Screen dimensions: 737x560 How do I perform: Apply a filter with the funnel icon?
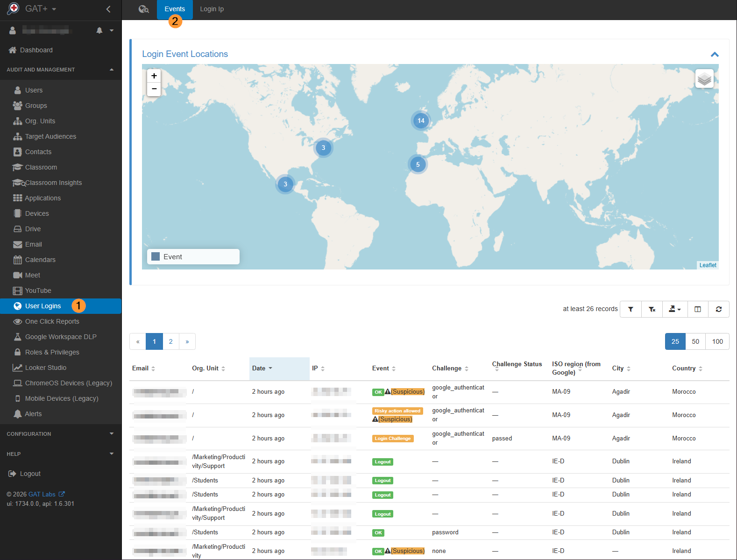[x=631, y=309]
